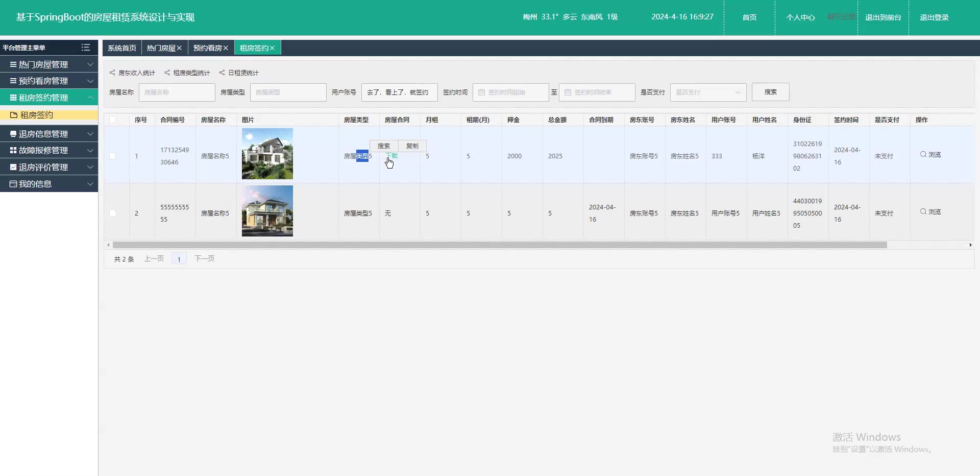Click the 租房类型统计 share icon
This screenshot has width=980, height=476.
(x=167, y=73)
